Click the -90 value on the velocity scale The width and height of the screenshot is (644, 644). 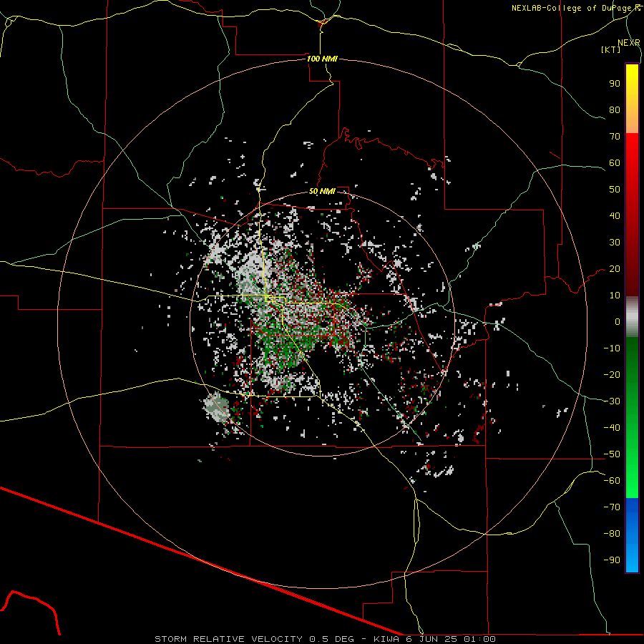point(612,560)
